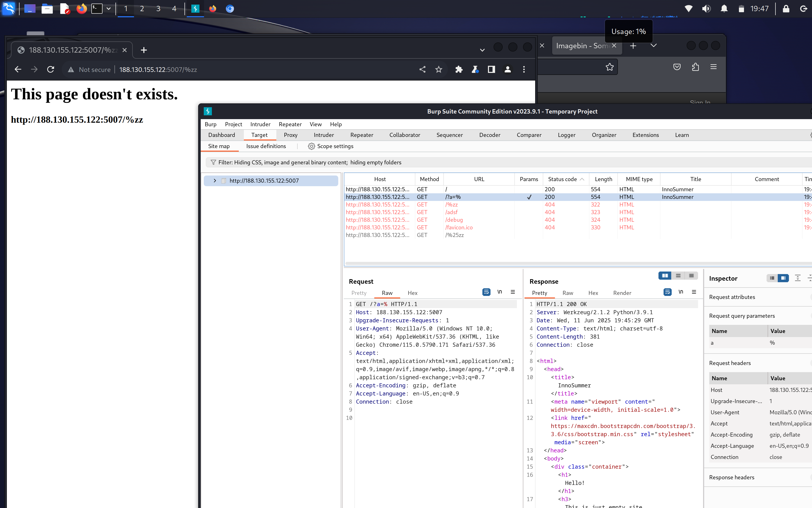Share this page in Chromium

coord(422,70)
